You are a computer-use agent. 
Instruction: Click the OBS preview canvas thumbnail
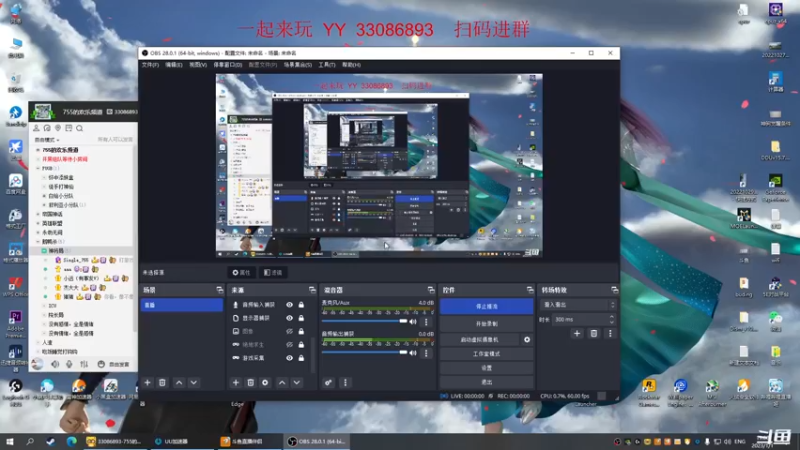379,165
